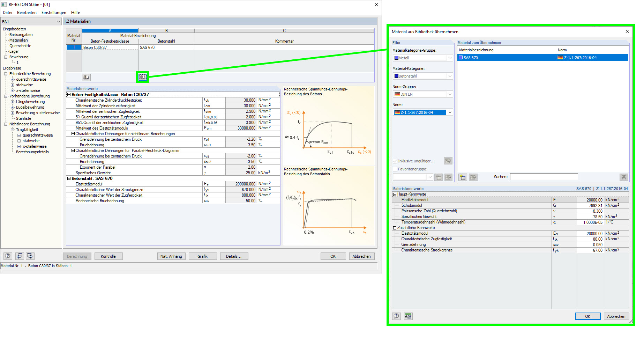This screenshot has width=644, height=337.
Task: Toggle the Inklusive ungültiger checkbox
Action: [395, 161]
